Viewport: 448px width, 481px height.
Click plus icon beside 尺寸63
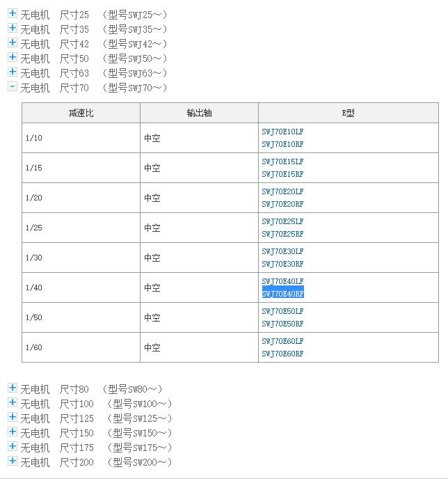click(x=12, y=72)
